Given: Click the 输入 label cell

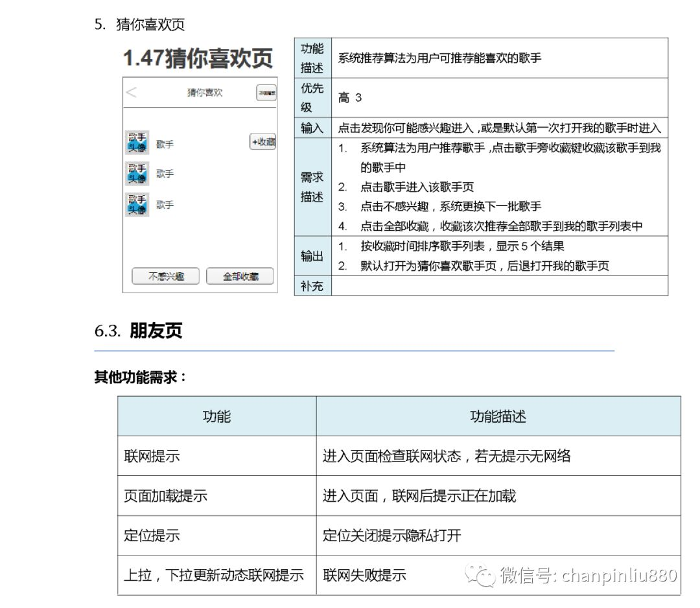Looking at the screenshot, I should point(312,128).
